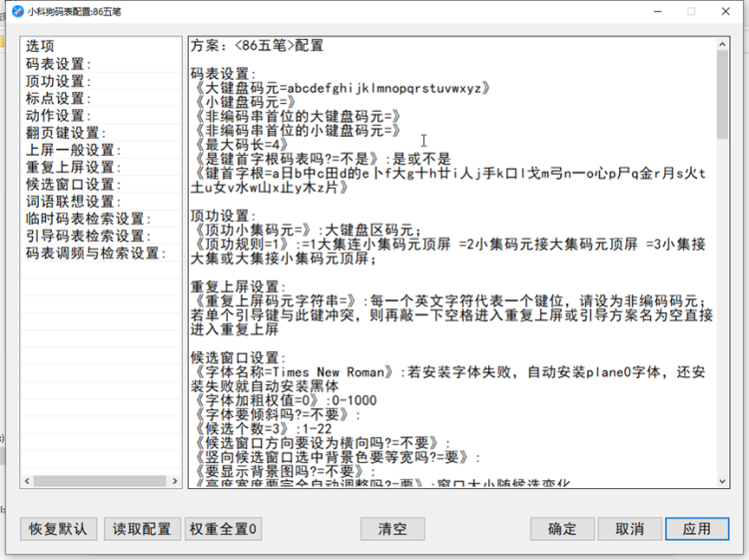
Task: Click the 方案:<86五笔>配置 heading line
Action: point(258,46)
